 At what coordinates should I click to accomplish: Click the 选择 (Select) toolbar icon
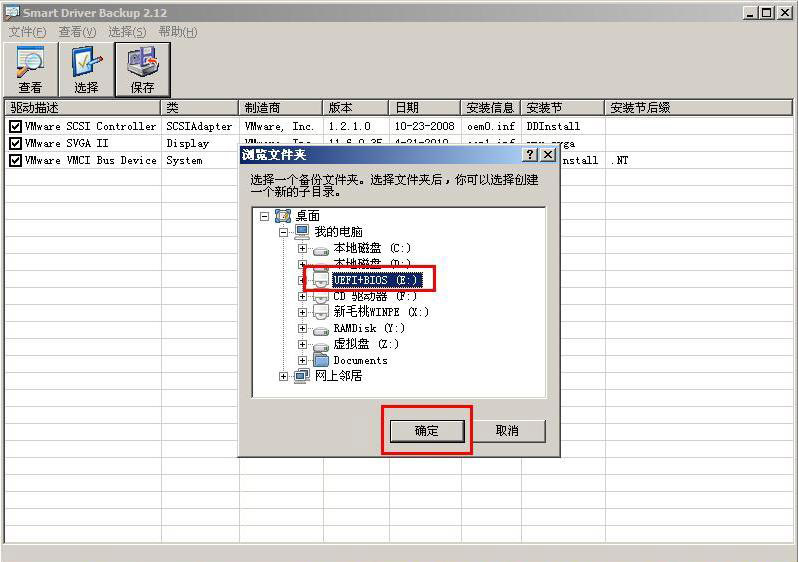pos(86,69)
